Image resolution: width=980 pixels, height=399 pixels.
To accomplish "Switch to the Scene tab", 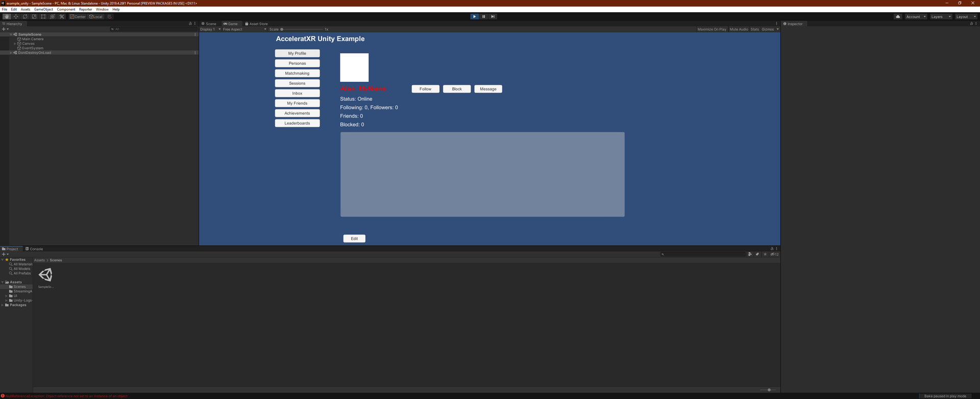I will coord(209,24).
